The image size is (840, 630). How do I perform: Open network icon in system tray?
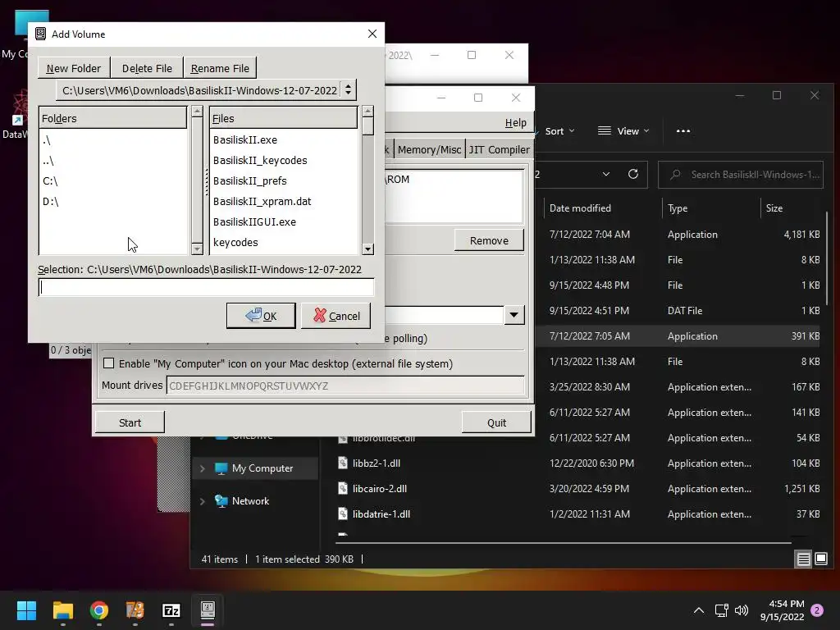[722, 610]
